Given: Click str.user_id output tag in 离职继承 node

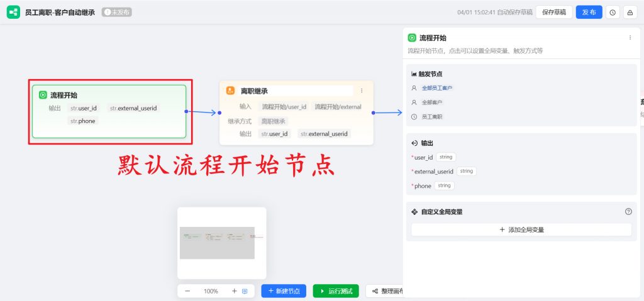Looking at the screenshot, I should point(274,134).
